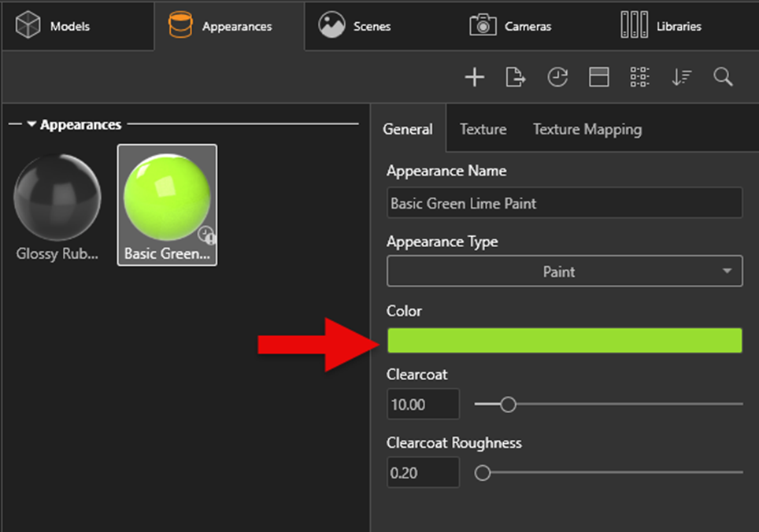The height and width of the screenshot is (532, 759).
Task: Collapse the Appearances section header
Action: coord(29,124)
